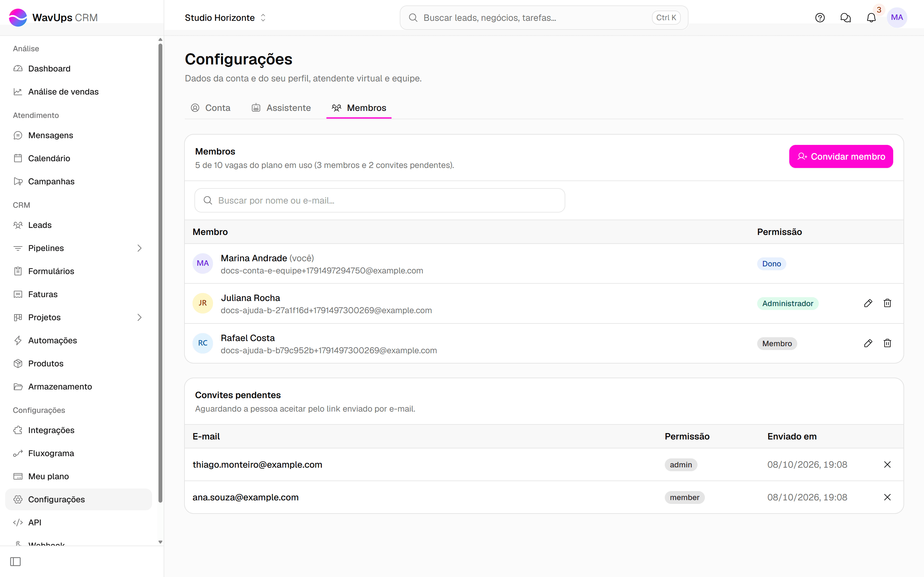Screen dimensions: 924x577
Task: Remove Rafael Costa using trash icon
Action: click(x=887, y=343)
